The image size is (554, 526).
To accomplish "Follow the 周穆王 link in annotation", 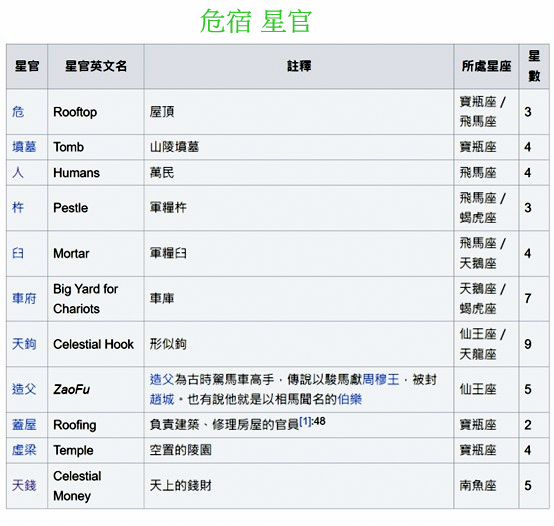I will click(x=381, y=379).
